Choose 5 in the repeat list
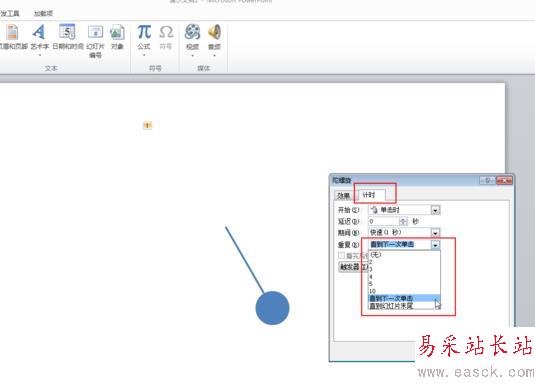Screen dimensions: 535x387 (405, 284)
